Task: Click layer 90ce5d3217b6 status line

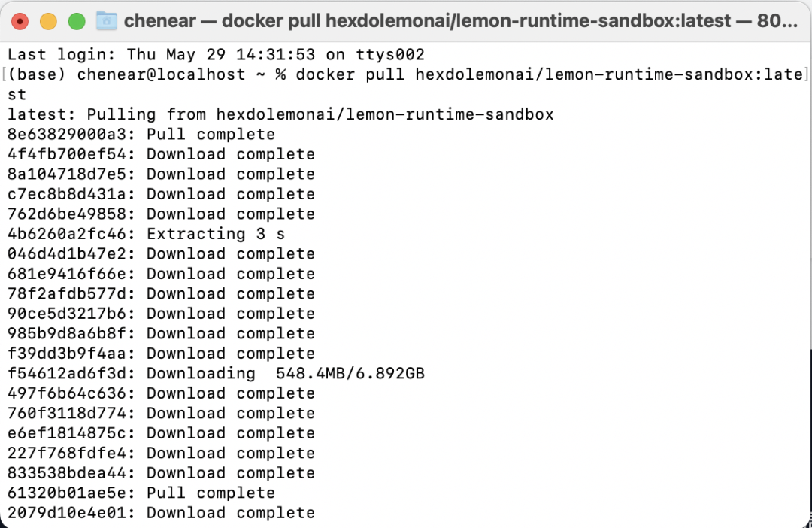Action: pos(161,314)
